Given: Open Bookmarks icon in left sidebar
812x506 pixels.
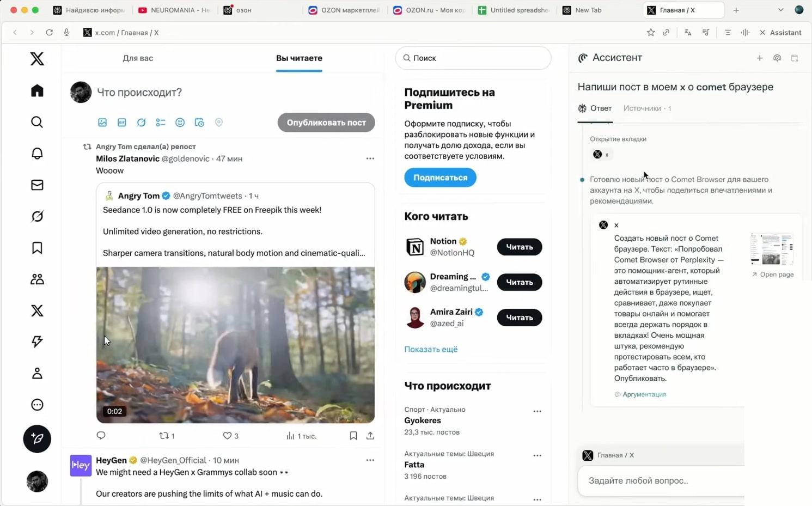Looking at the screenshot, I should (37, 248).
